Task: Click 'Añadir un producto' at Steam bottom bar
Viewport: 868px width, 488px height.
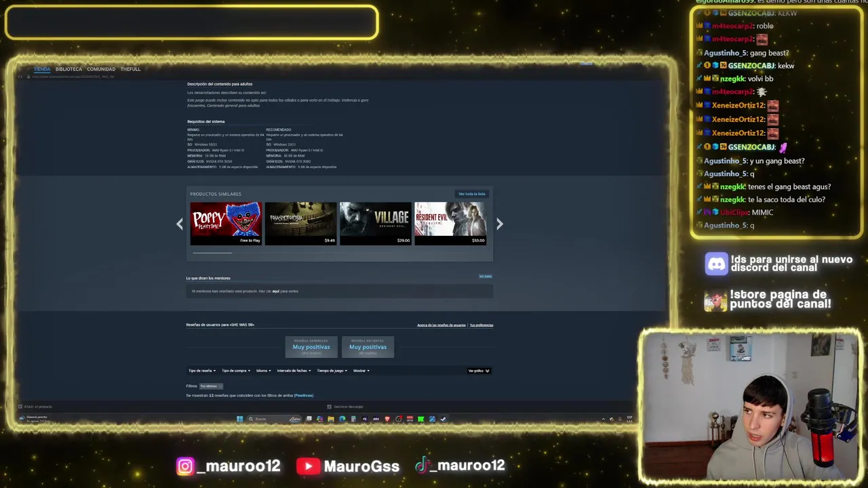Action: (x=35, y=407)
